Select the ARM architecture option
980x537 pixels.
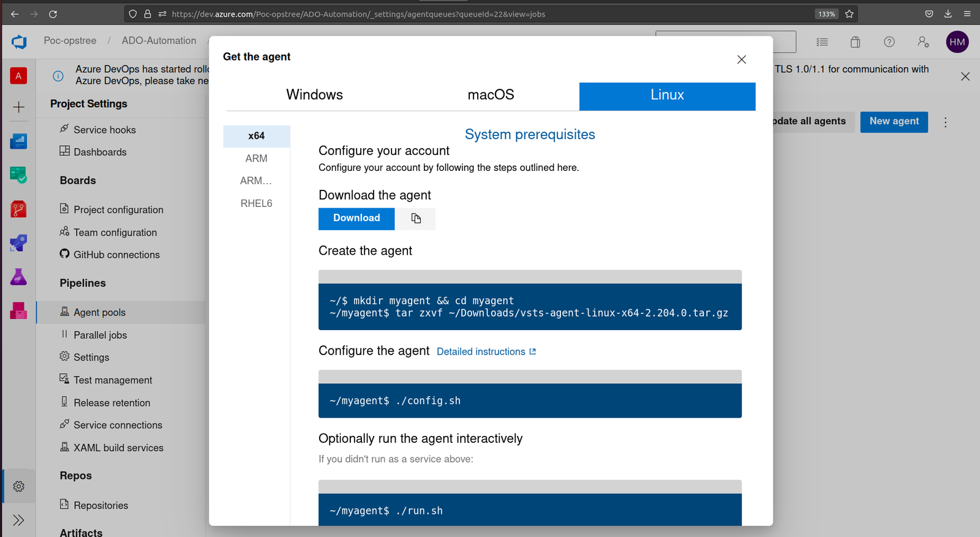(256, 159)
